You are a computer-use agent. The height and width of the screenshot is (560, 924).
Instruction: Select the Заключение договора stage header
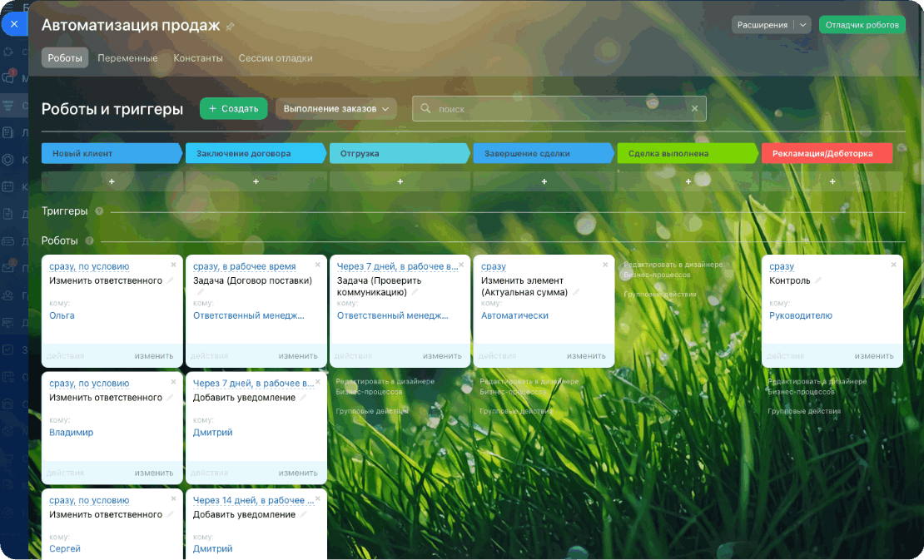[256, 154]
